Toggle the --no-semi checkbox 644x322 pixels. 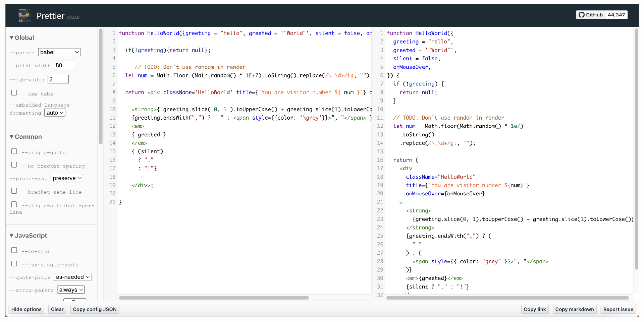pyautogui.click(x=14, y=250)
